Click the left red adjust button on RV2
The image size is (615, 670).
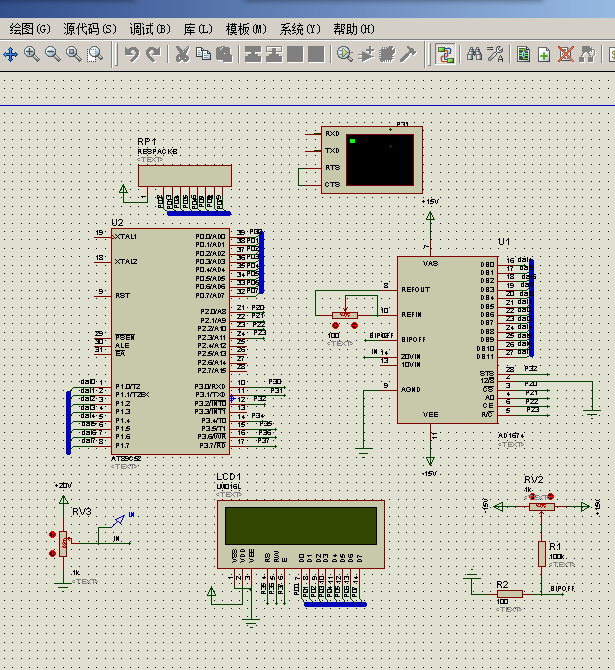tap(533, 497)
